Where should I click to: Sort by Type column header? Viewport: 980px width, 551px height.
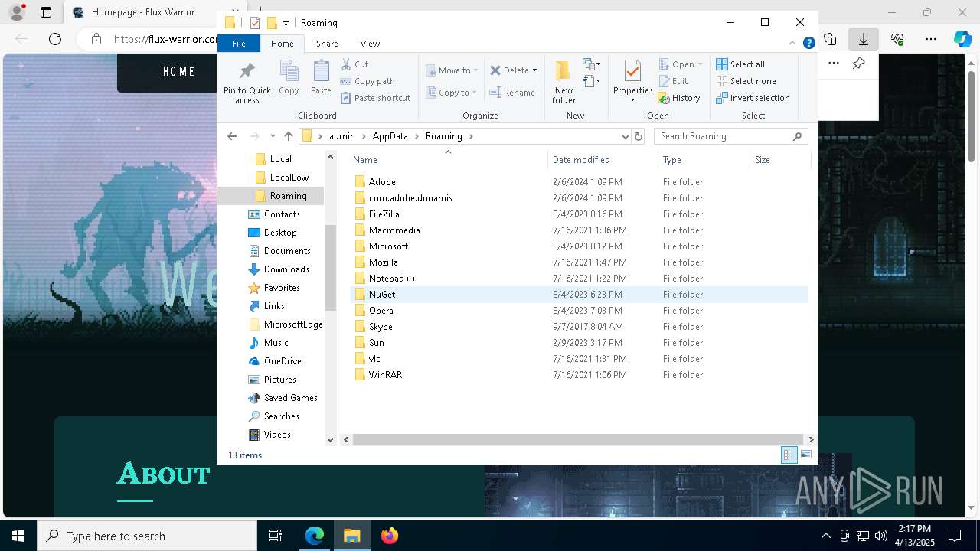pyautogui.click(x=704, y=160)
